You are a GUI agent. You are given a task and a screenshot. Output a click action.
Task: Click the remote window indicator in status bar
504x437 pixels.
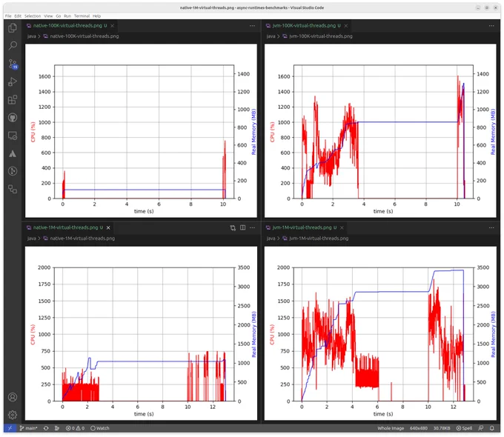[x=10, y=428]
